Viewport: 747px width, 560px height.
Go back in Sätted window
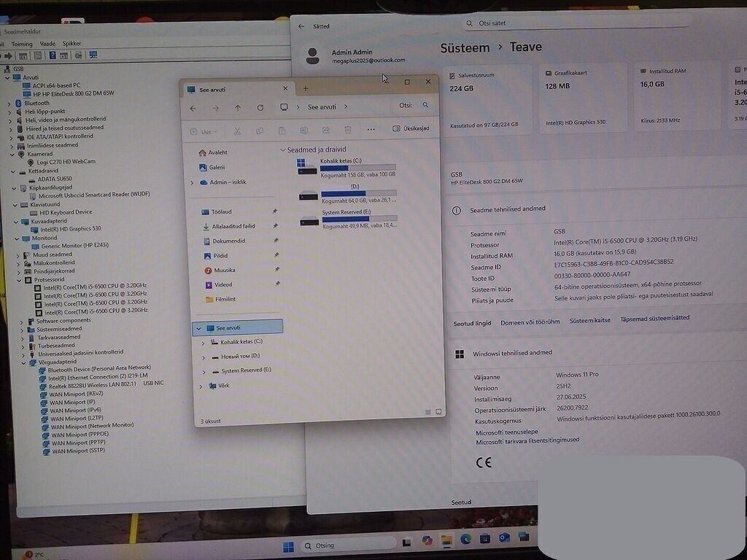coord(301,27)
